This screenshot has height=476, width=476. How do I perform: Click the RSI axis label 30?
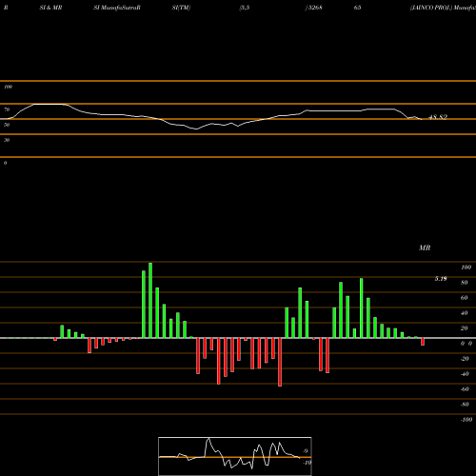[7, 140]
